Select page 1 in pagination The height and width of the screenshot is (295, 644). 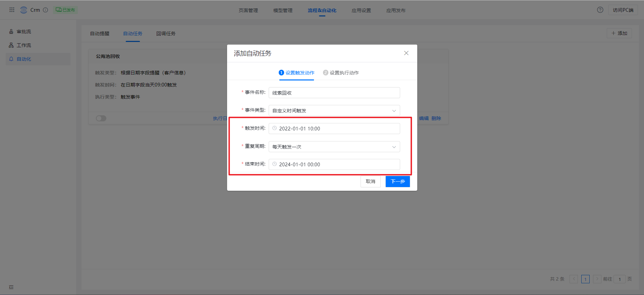coord(585,279)
